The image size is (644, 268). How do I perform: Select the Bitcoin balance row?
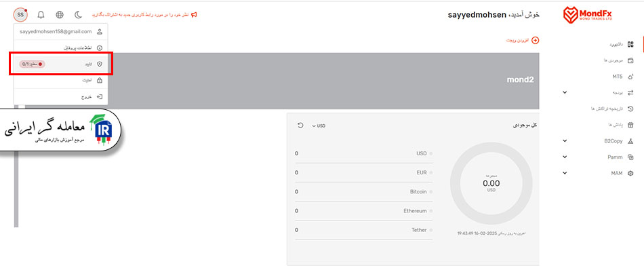click(x=363, y=191)
